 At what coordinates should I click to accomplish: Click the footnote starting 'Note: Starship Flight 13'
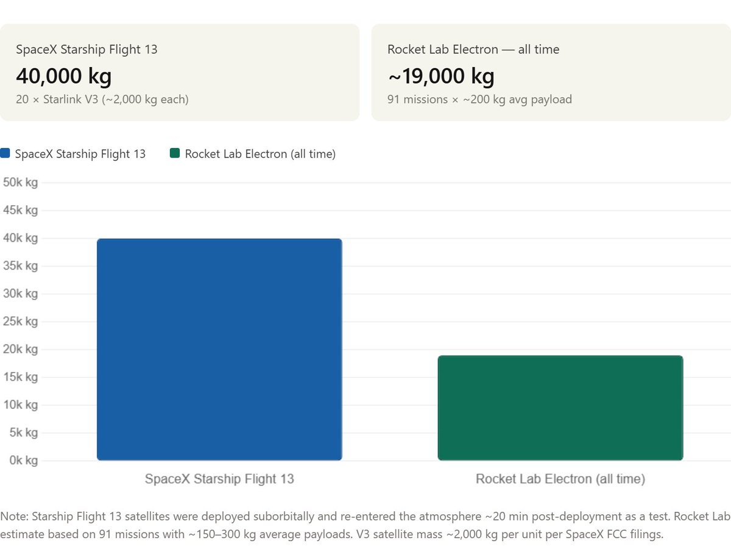(365, 526)
